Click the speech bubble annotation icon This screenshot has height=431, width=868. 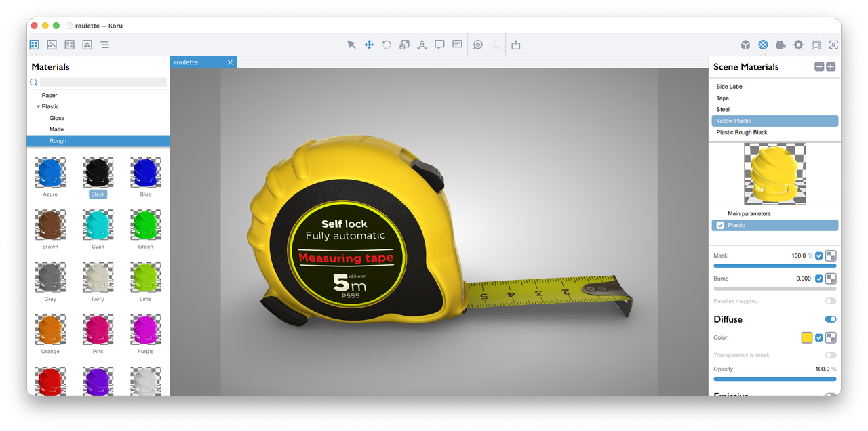coord(439,45)
